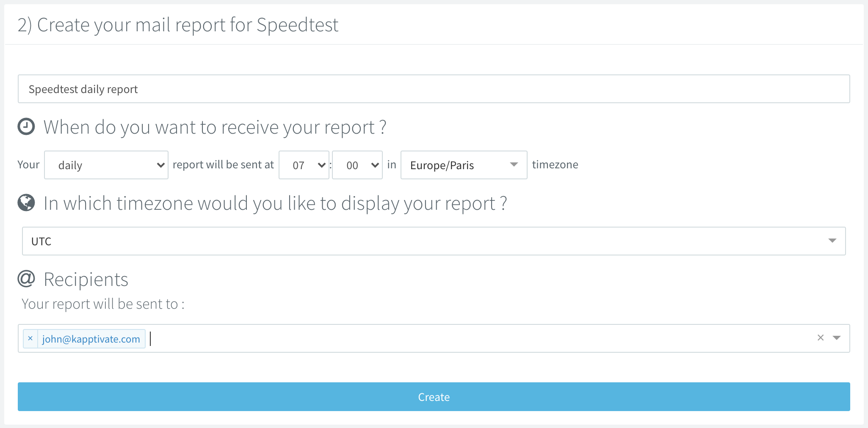Click the empty area of the recipients field
The width and height of the screenshot is (868, 428).
[466, 338]
